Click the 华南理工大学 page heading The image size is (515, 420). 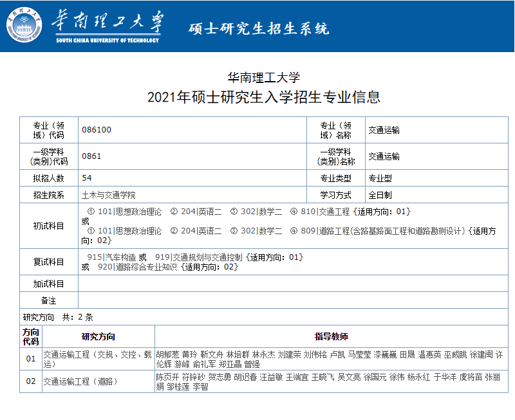[264, 78]
